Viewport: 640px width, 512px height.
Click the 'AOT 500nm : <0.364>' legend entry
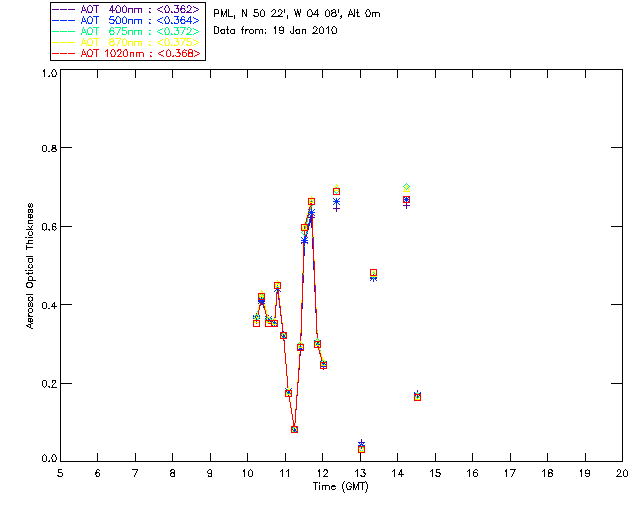coord(127,20)
